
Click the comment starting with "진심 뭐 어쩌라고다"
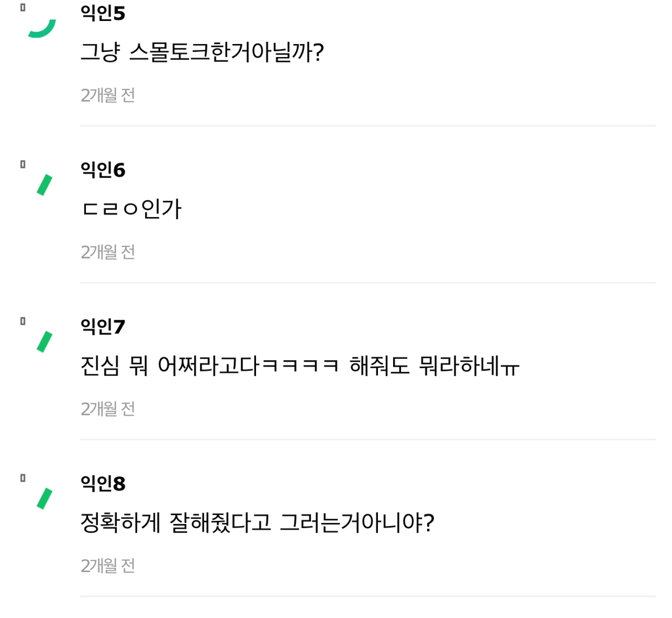(x=299, y=366)
